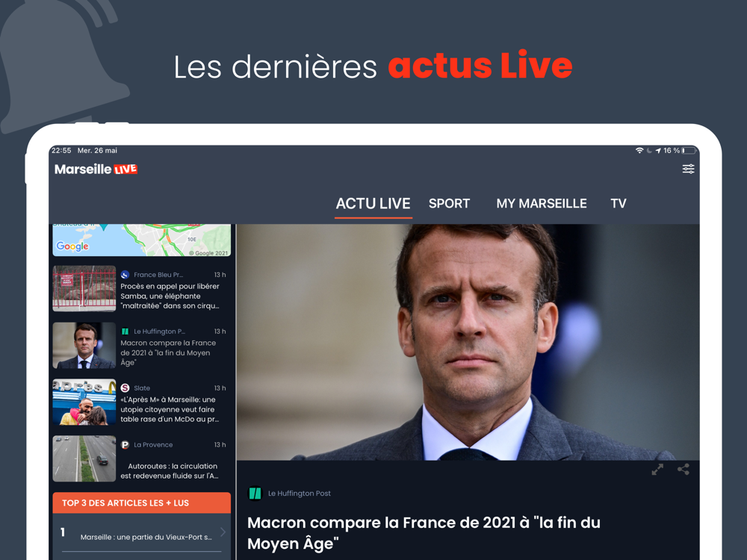Tap the Macron thumbnail in the list
747x560 pixels.
[x=84, y=346]
